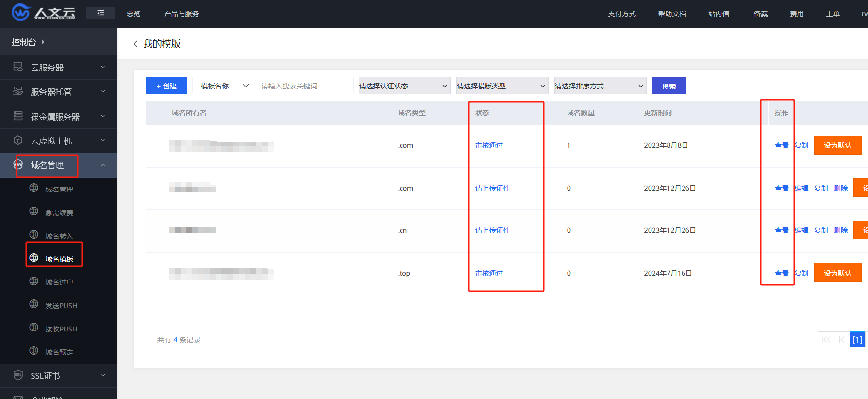This screenshot has width=868, height=399.
Task: Open the 急需续费 submenu item
Action: click(x=59, y=213)
